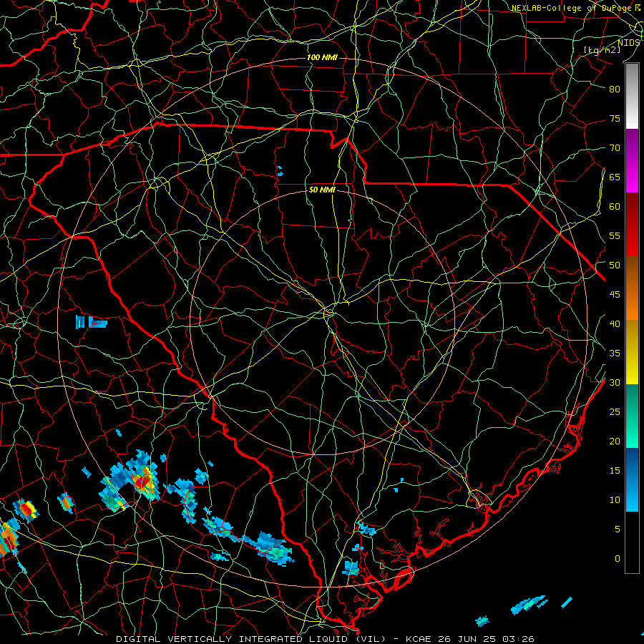The height and width of the screenshot is (644, 644).
Task: Click the 100 NMI range ring label
Action: pos(322,57)
